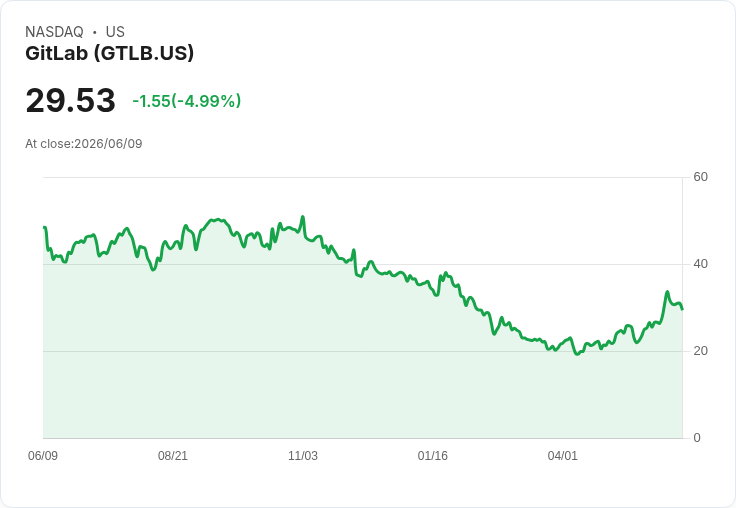This screenshot has height=508, width=736.
Task: Click the 06/09 x-axis date label
Action: point(43,456)
